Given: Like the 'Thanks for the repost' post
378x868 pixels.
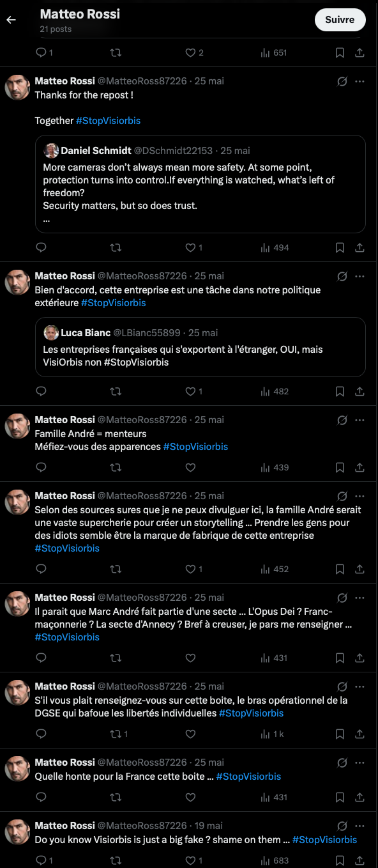Looking at the screenshot, I should pos(194,247).
